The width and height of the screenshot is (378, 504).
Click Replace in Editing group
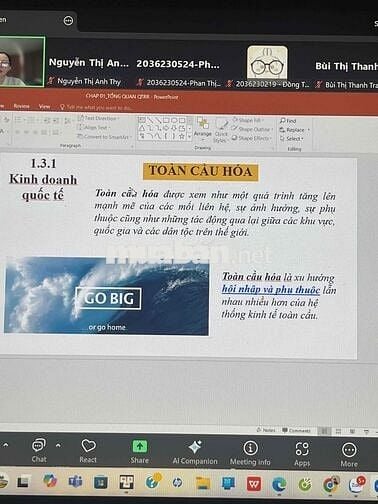(x=295, y=130)
